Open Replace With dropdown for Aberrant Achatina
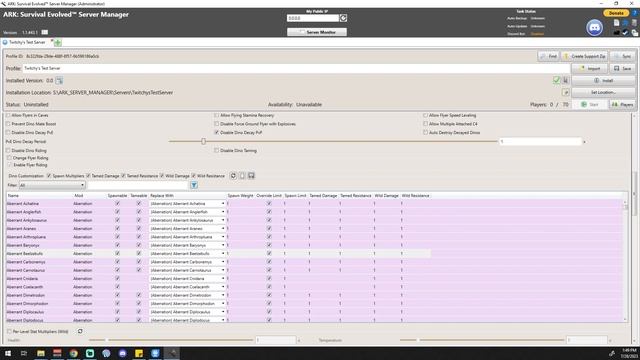Screen dimensions: 640x360 point(223,204)
